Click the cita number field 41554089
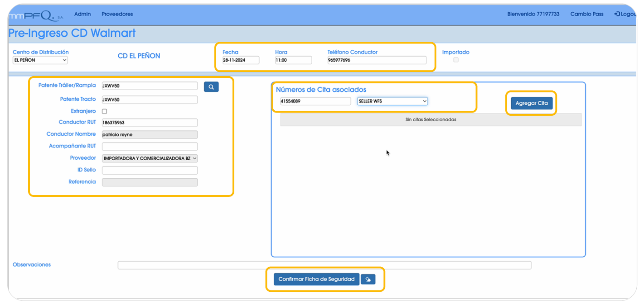Image resolution: width=644 pixels, height=304 pixels. click(x=315, y=101)
